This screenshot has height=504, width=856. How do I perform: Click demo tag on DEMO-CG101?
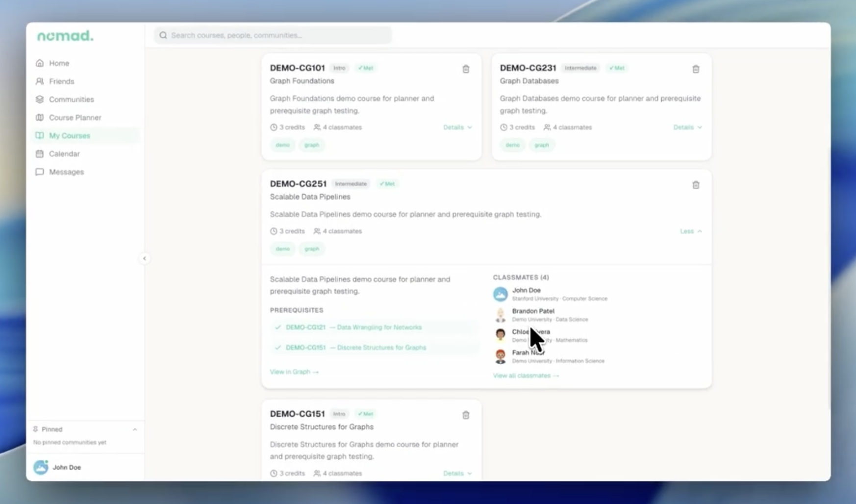tap(282, 145)
